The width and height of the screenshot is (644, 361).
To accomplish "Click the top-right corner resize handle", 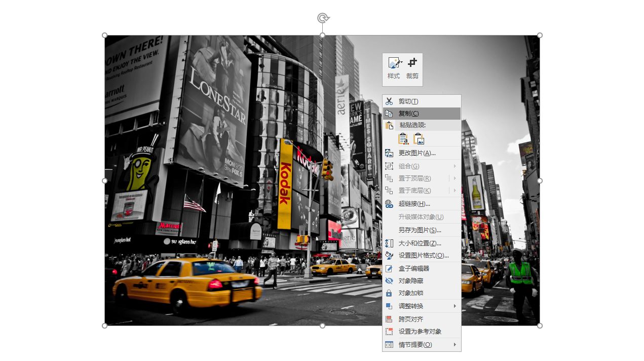I will 540,35.
